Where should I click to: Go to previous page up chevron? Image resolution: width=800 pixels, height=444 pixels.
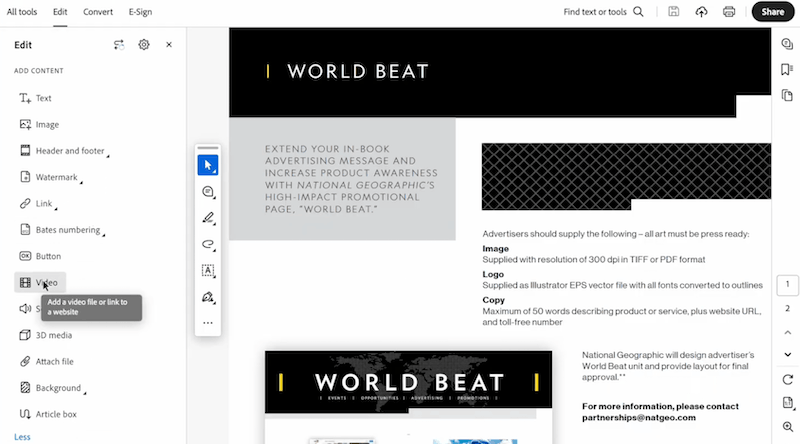coord(787,332)
